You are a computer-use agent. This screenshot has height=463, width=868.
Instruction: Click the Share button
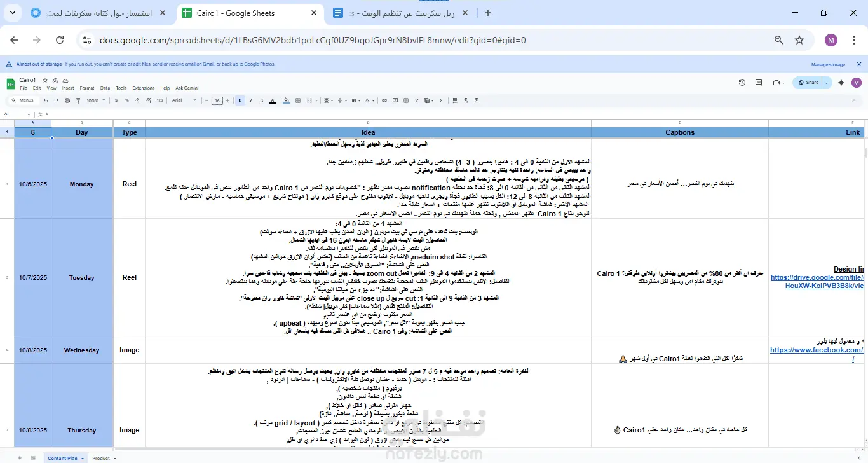click(809, 83)
